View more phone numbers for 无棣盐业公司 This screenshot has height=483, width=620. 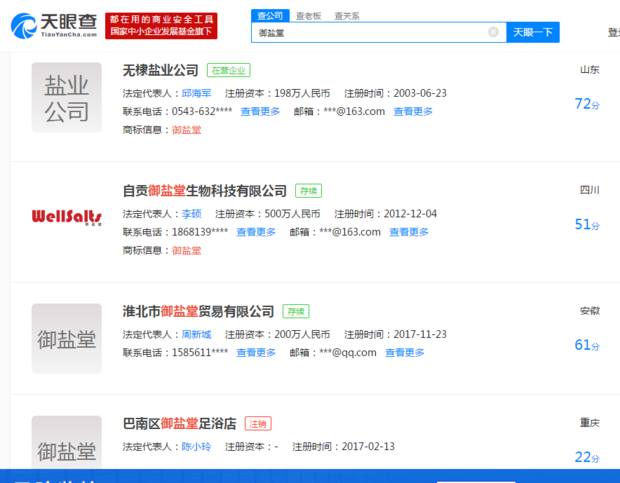tap(260, 111)
